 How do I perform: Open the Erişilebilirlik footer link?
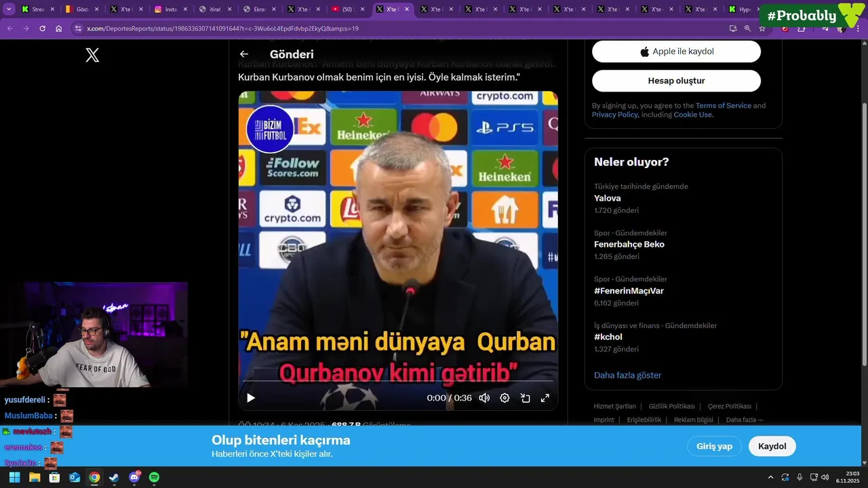[x=644, y=420]
